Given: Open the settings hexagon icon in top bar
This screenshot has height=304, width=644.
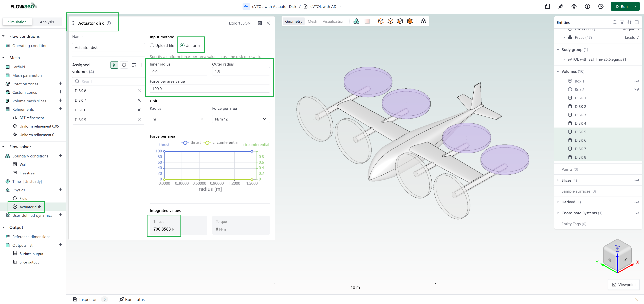Looking at the screenshot, I should (601, 7).
